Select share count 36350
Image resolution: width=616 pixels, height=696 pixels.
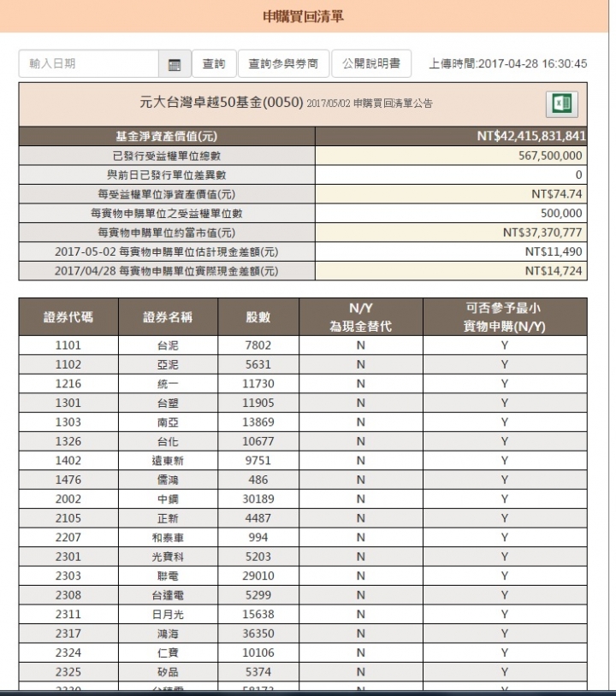(258, 634)
